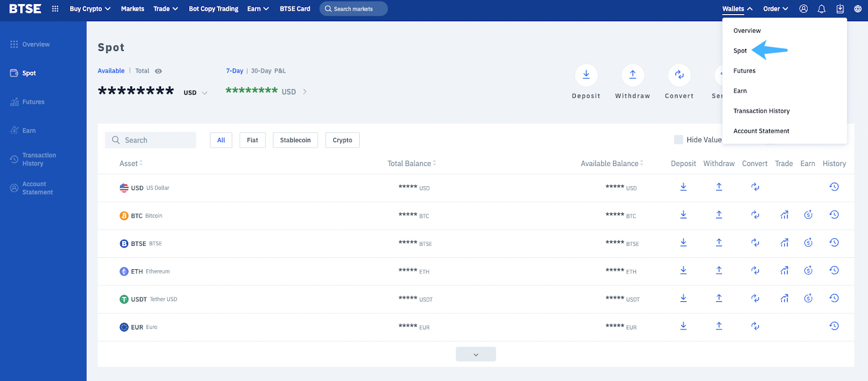Select Spot in Wallets dropdown menu
Screen dimensions: 868x381
pos(740,50)
